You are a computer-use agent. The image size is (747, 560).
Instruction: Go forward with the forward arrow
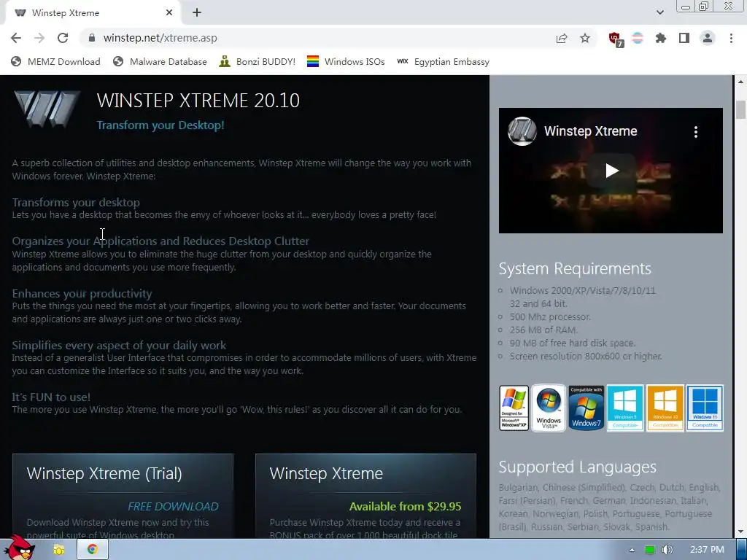(39, 38)
